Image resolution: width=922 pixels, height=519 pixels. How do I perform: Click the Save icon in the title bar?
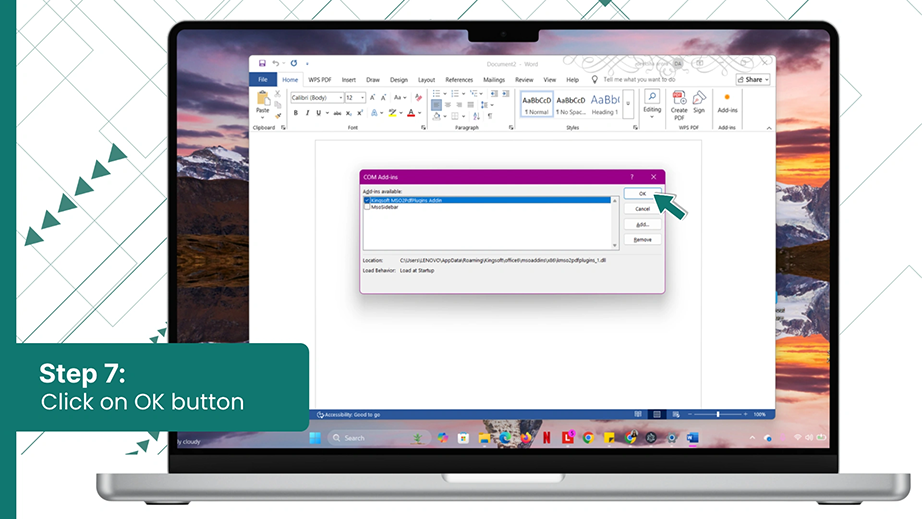pos(262,63)
